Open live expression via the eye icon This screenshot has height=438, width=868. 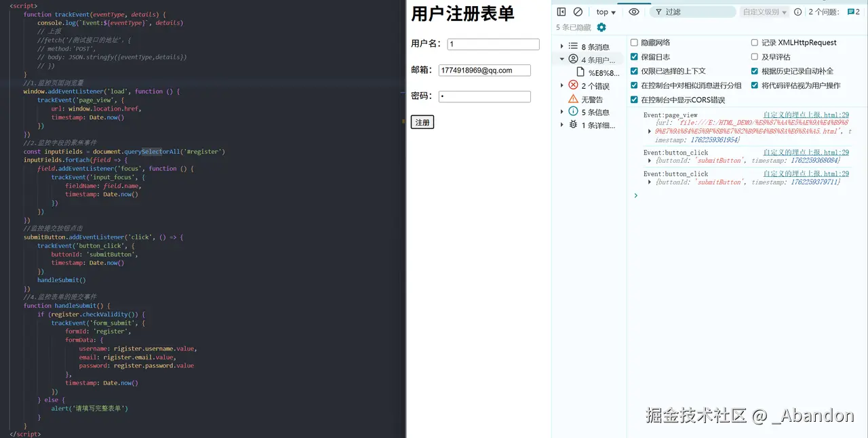[x=634, y=12]
